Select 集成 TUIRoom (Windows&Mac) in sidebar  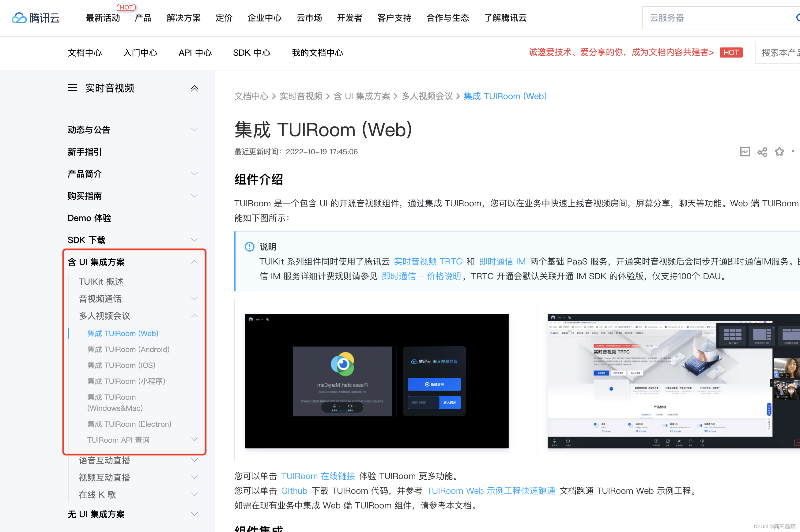(115, 403)
